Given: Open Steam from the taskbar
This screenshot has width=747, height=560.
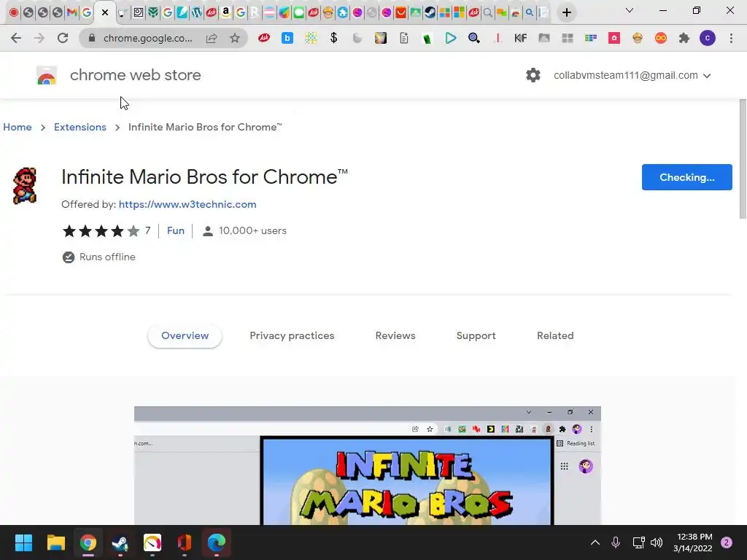Looking at the screenshot, I should [x=120, y=542].
